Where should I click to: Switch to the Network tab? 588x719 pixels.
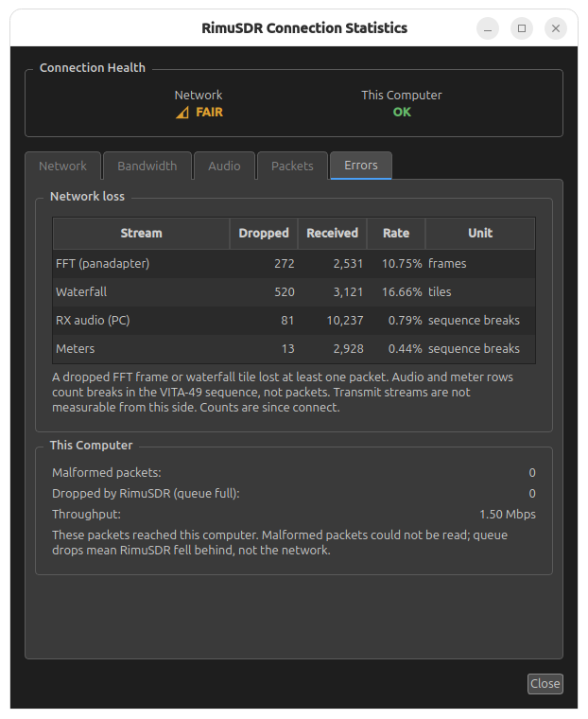pyautogui.click(x=62, y=166)
